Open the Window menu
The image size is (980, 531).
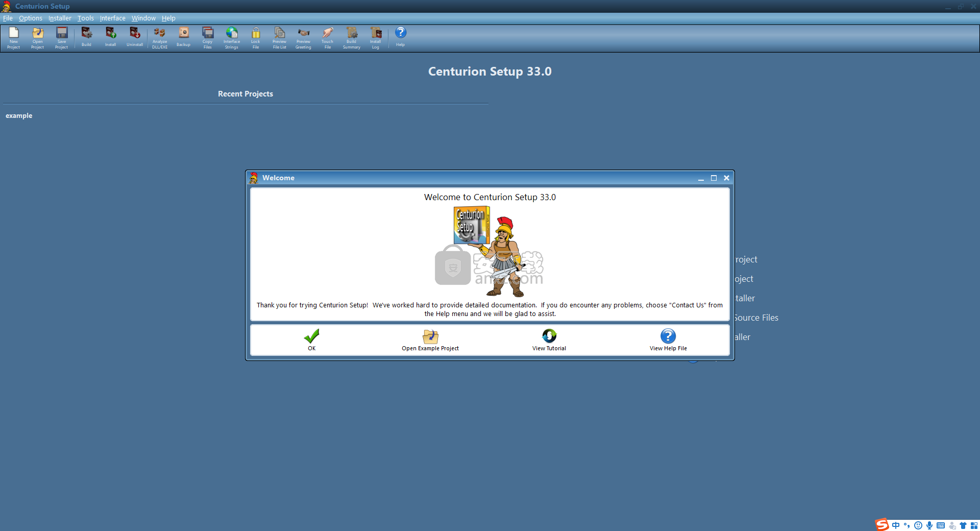tap(143, 18)
